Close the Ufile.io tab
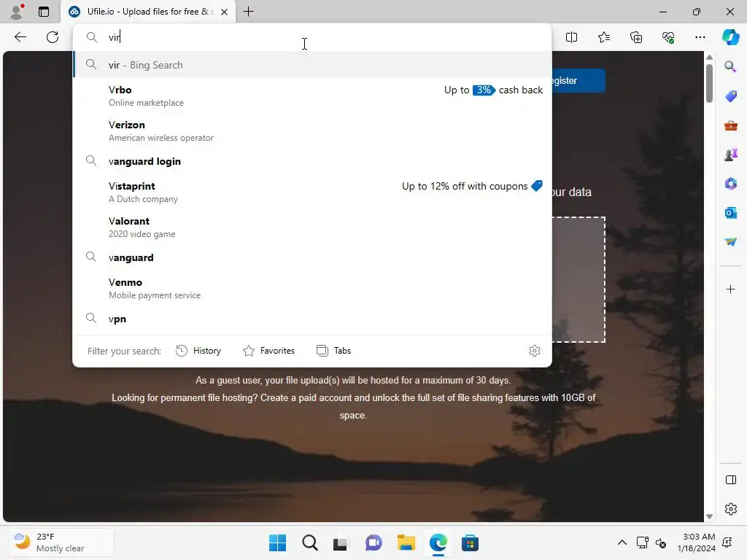 point(225,12)
